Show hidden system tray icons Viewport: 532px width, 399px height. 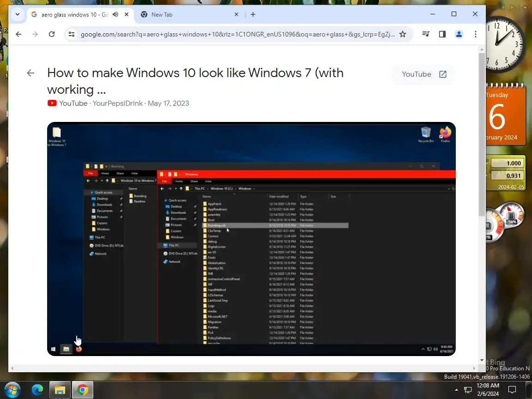(x=456, y=390)
